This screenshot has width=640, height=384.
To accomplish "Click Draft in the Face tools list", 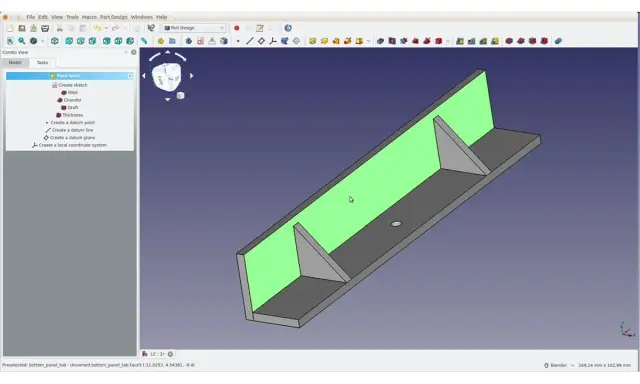I will click(70, 108).
